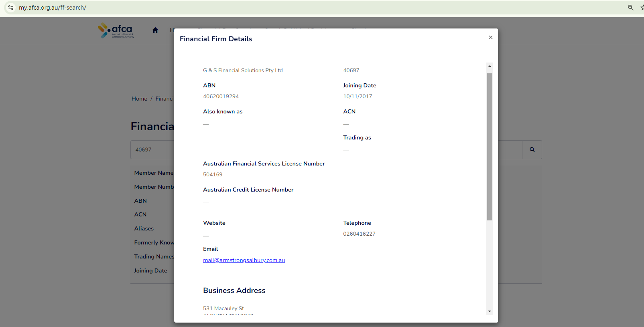Click the search field containing 40697

click(x=152, y=149)
